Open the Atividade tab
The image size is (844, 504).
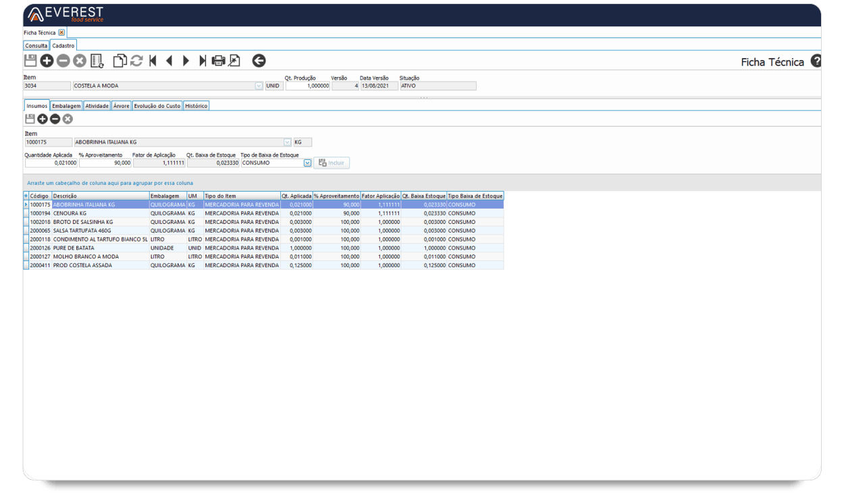(x=97, y=106)
